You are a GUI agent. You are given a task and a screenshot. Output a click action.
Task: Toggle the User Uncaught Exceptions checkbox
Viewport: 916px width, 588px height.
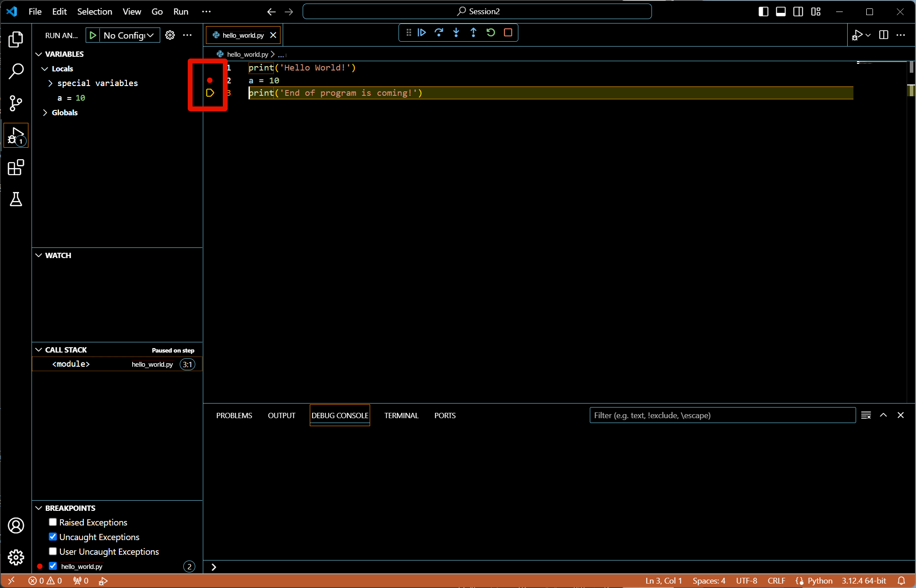(53, 551)
